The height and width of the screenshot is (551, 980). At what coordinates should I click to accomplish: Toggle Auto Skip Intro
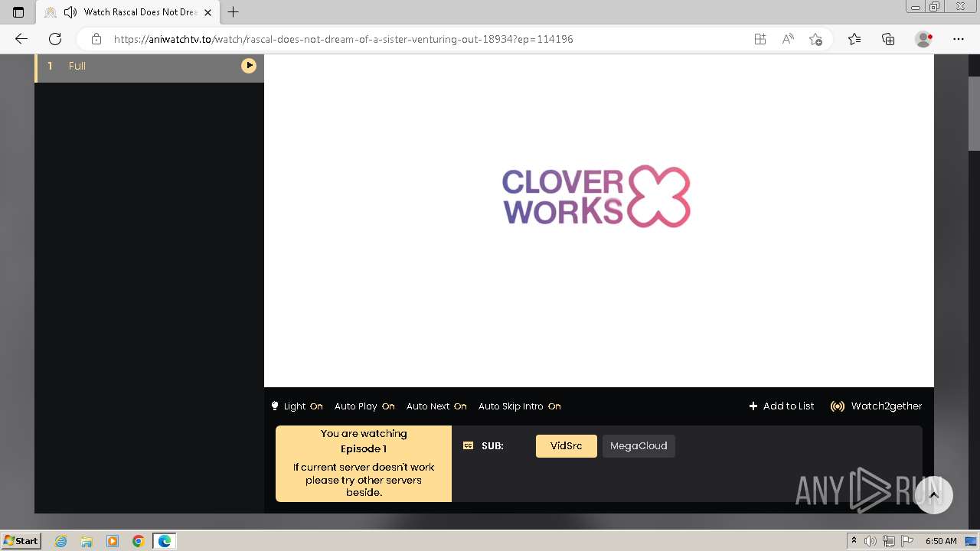click(519, 406)
